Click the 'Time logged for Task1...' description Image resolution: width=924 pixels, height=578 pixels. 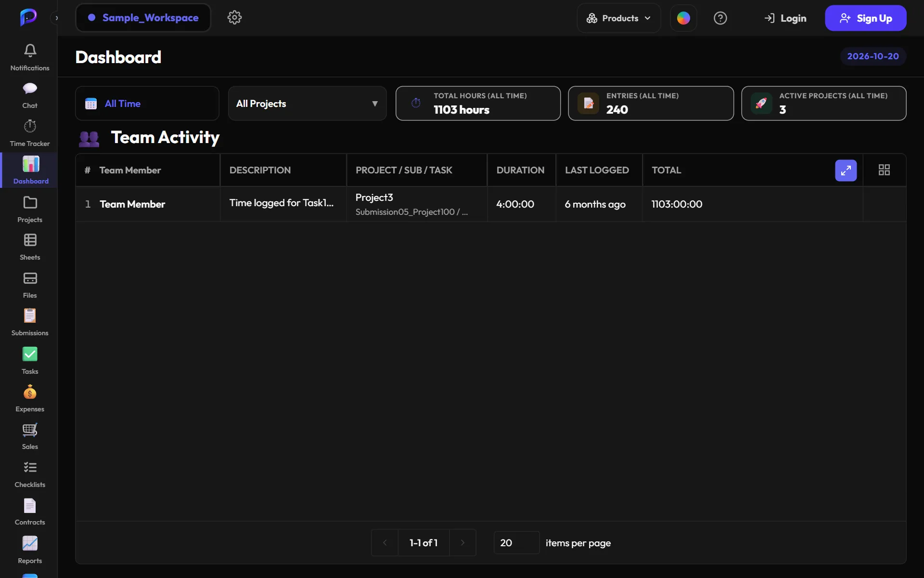[x=281, y=203]
